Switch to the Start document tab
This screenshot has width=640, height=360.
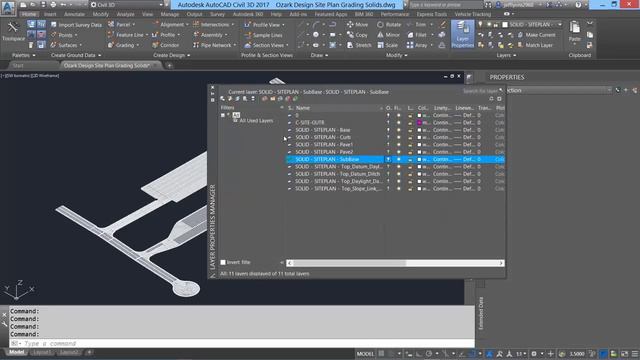pyautogui.click(x=18, y=65)
